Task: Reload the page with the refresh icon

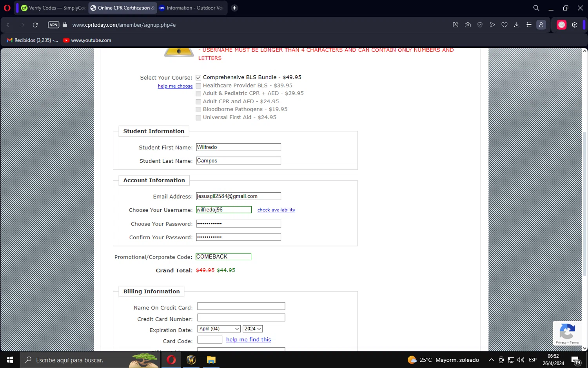Action: coord(35,25)
